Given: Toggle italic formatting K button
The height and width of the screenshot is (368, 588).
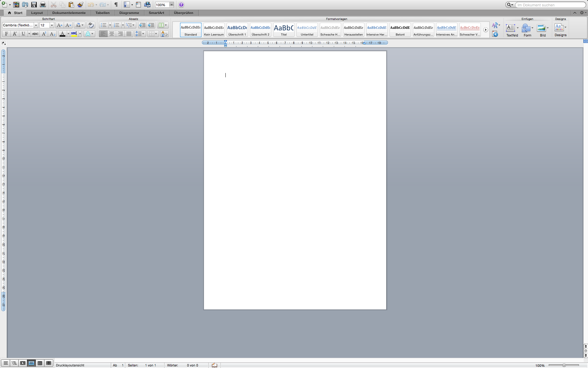Looking at the screenshot, I should [15, 34].
